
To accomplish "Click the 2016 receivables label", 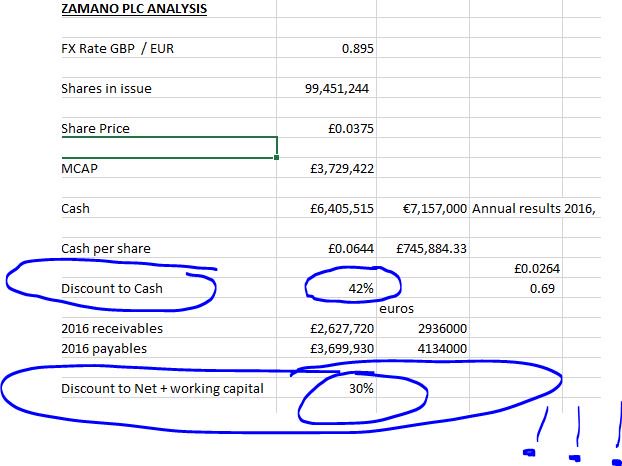I will click(112, 328).
